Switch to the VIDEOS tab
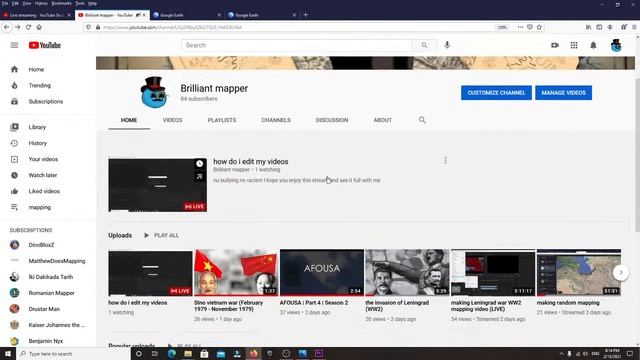This screenshot has height=360, width=640. click(x=172, y=120)
